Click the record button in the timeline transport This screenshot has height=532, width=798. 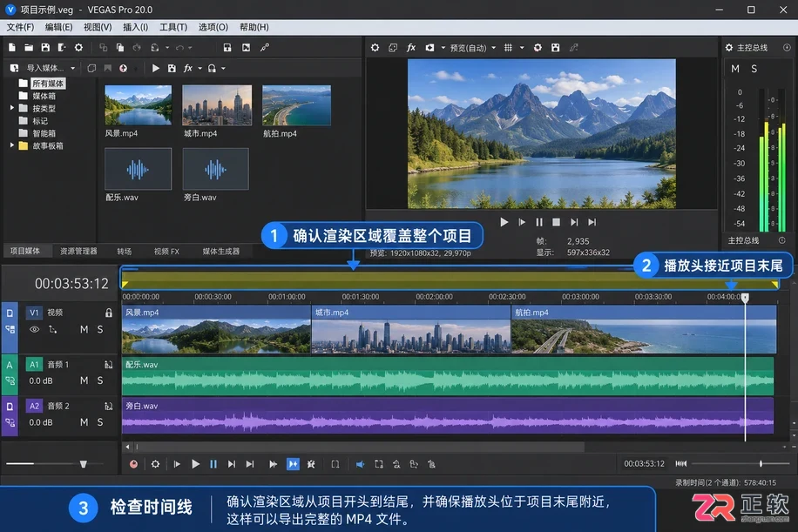(x=133, y=464)
